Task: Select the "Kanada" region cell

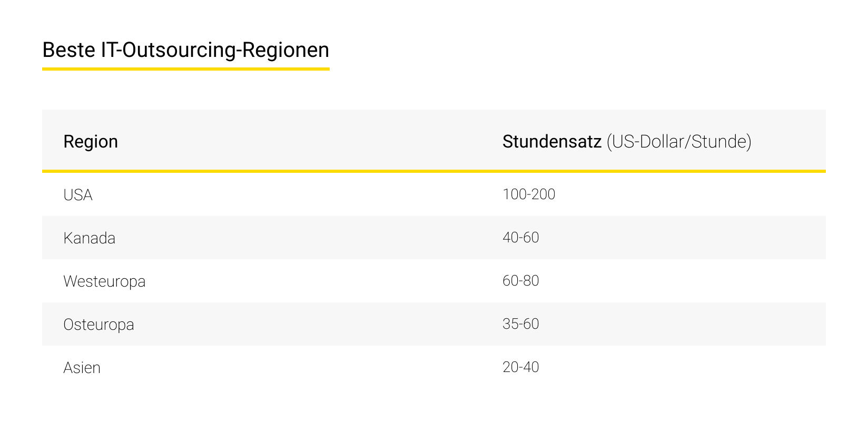Action: point(89,238)
